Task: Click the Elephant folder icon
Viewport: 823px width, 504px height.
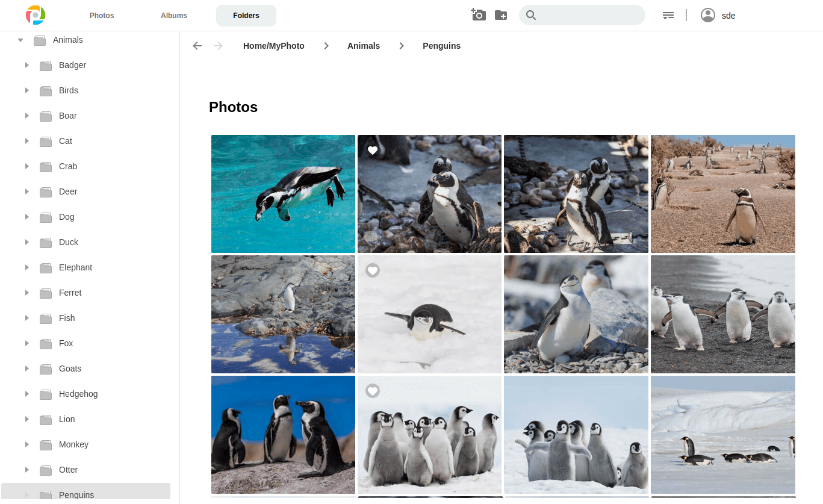Action: 46,268
